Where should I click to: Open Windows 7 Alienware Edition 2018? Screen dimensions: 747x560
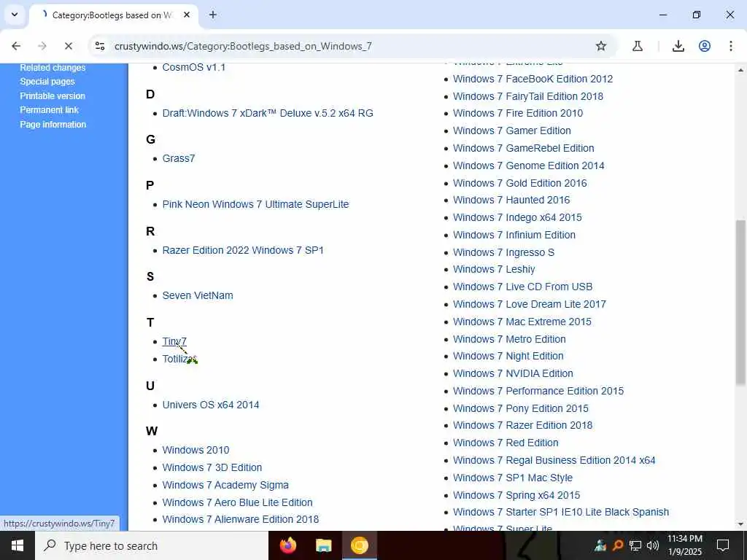tap(241, 519)
